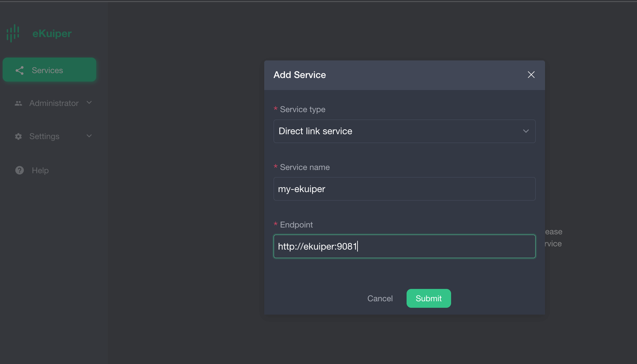
Task: Click the Services share icon
Action: [19, 70]
